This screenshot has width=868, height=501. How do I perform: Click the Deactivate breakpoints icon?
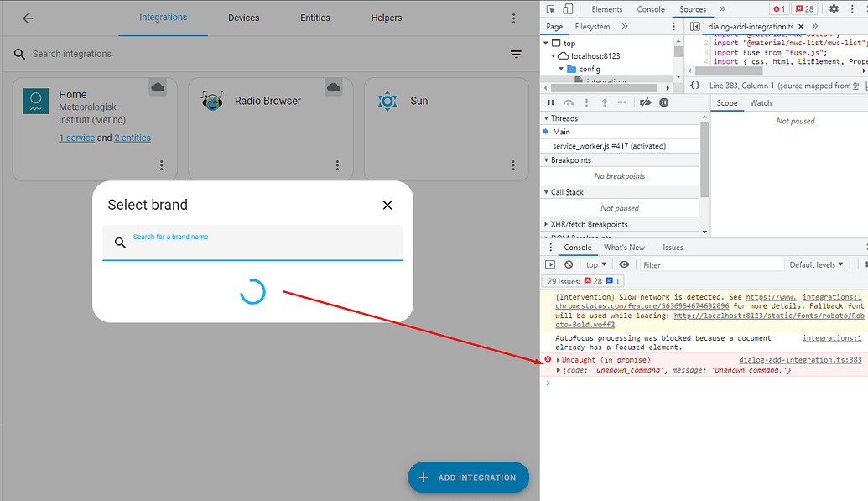tap(646, 102)
